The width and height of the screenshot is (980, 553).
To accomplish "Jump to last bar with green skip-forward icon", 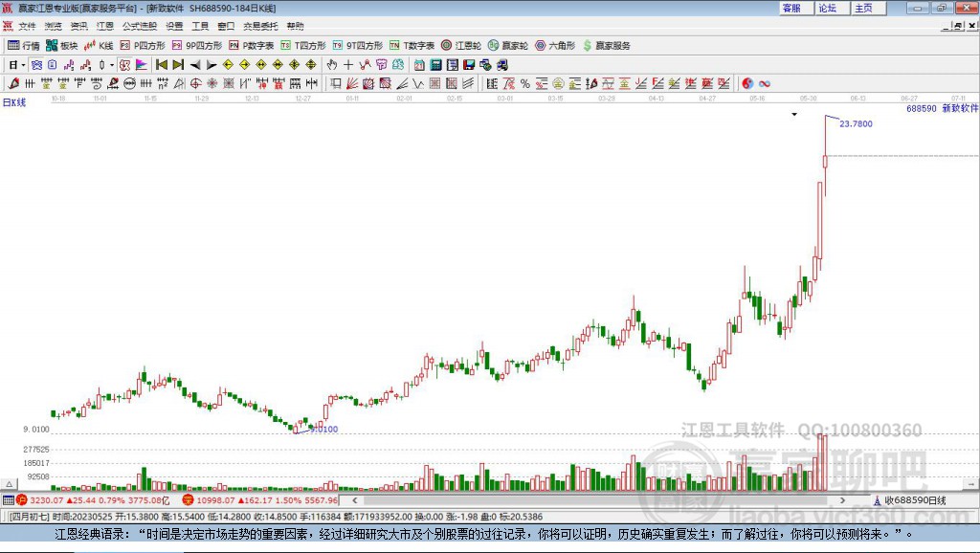I will [178, 64].
